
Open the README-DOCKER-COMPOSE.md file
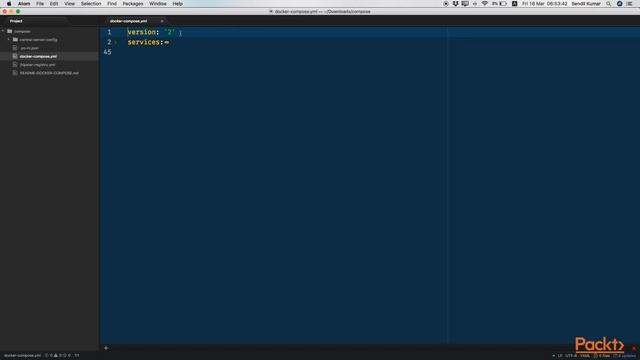pyautogui.click(x=49, y=73)
